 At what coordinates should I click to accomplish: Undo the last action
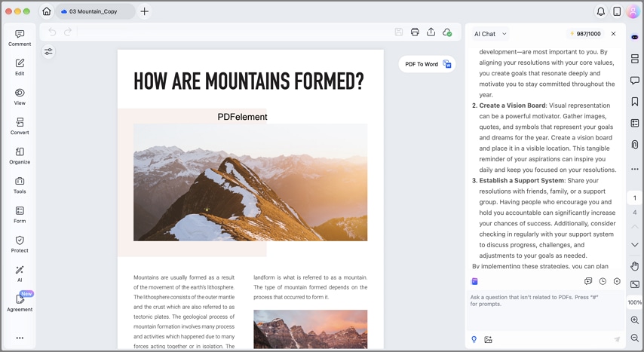click(52, 32)
